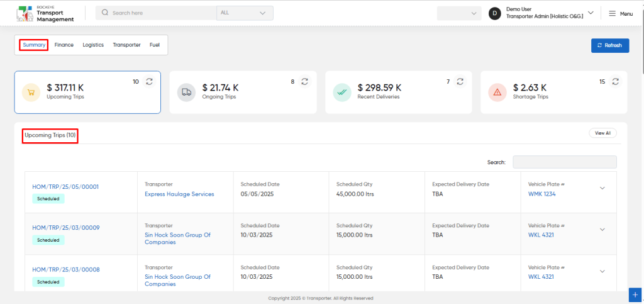Click the Upcoming Trips table search field
Image resolution: width=644 pixels, height=304 pixels.
[565, 162]
